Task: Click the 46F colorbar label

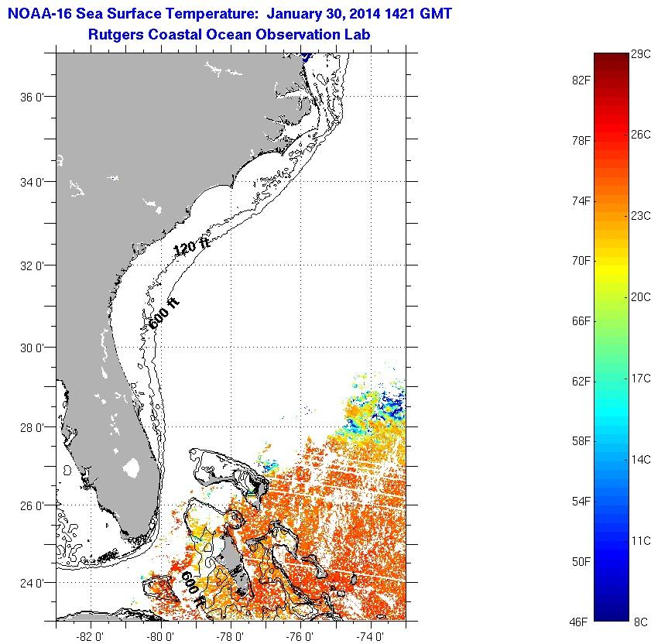Action: (578, 622)
